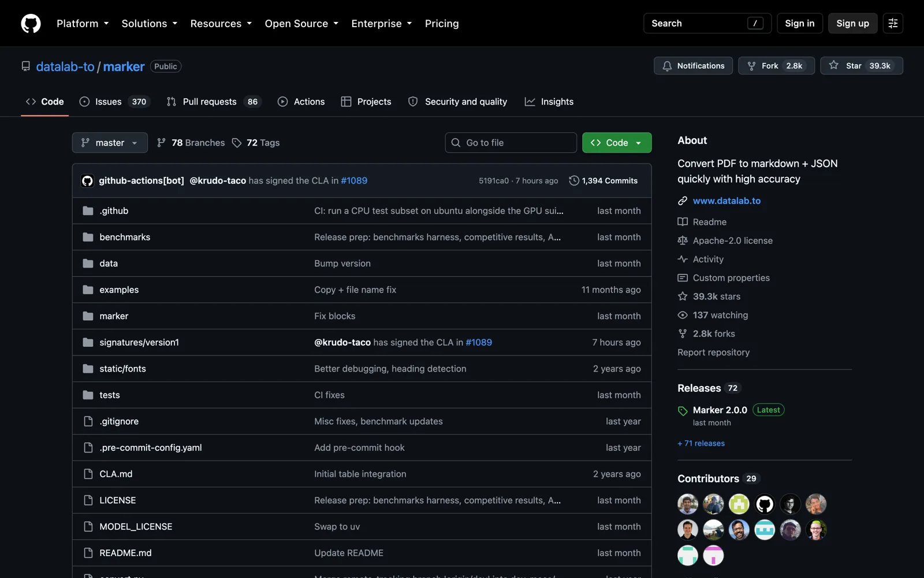The height and width of the screenshot is (578, 924).
Task: Select the benchmarks folder icon
Action: (88, 237)
